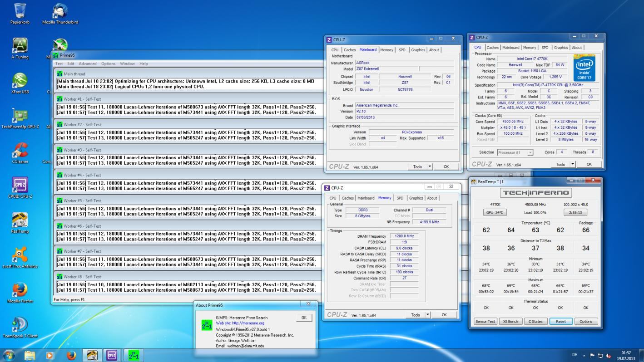
Task: Open the Windows Start menu
Action: click(9, 355)
